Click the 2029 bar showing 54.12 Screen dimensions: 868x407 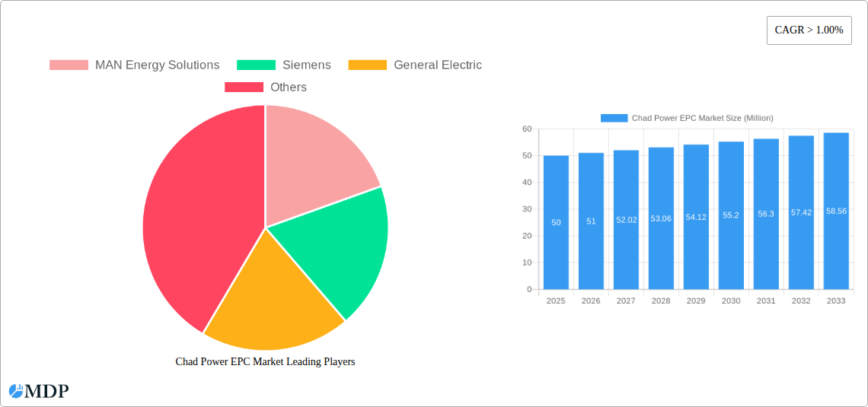pyautogui.click(x=696, y=217)
